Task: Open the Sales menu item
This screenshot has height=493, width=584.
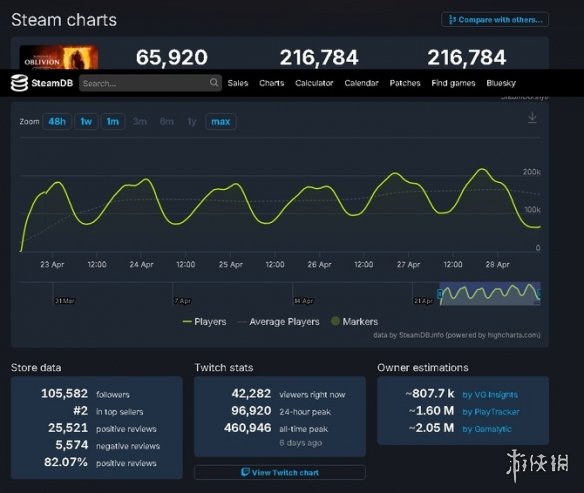Action: point(238,83)
